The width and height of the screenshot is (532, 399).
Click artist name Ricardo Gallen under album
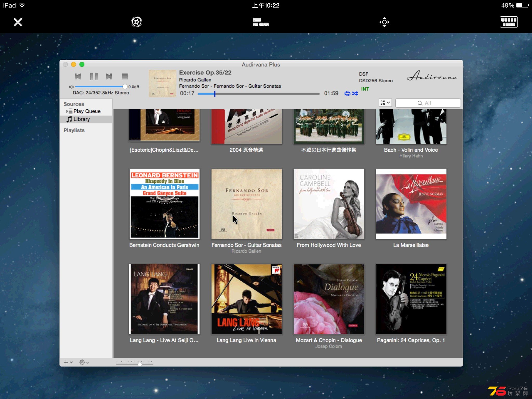click(x=246, y=251)
